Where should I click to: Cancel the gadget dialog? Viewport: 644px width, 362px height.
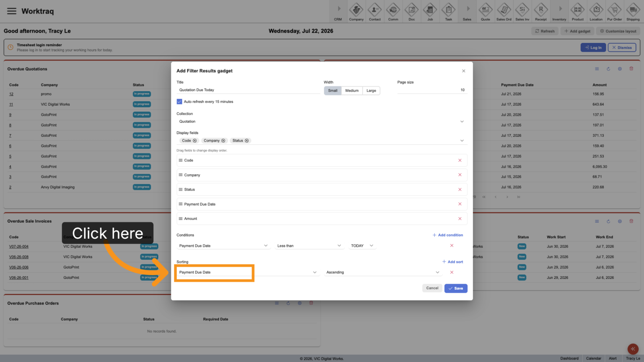click(432, 288)
